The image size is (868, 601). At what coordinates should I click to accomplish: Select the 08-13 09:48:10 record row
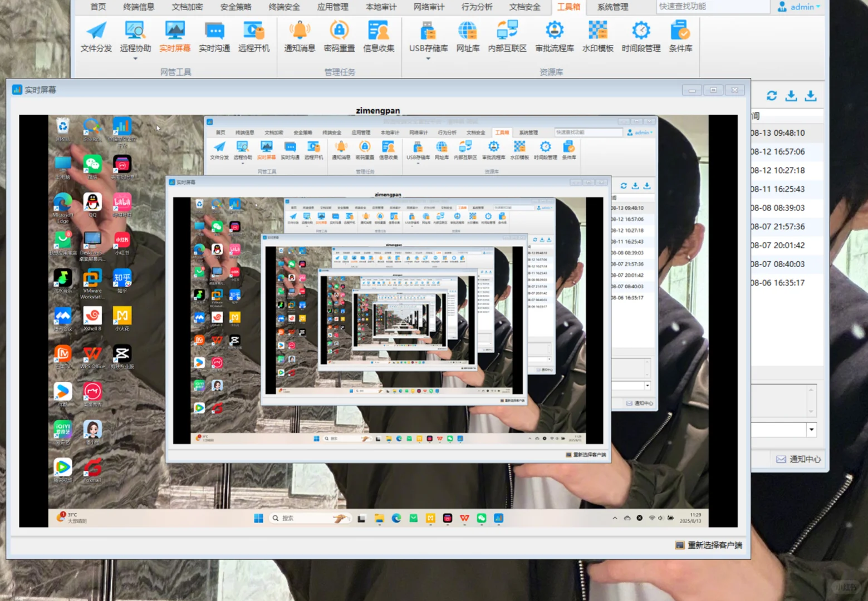[x=787, y=133]
